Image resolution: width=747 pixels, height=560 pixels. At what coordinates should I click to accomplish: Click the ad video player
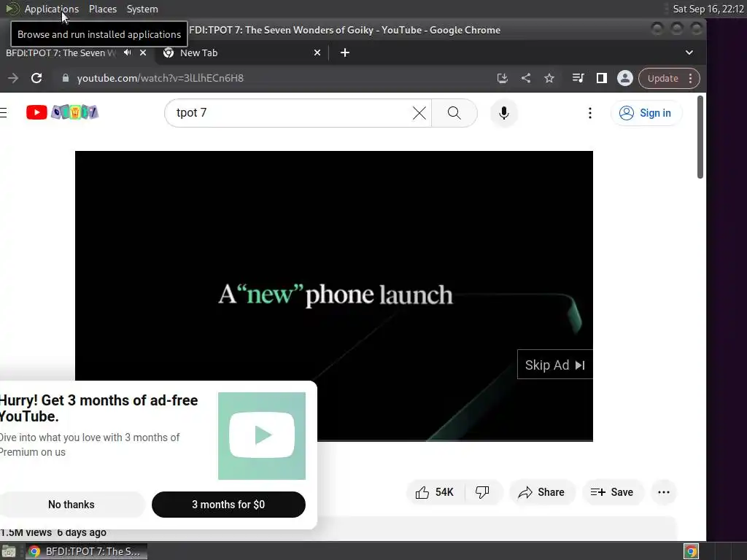(334, 296)
